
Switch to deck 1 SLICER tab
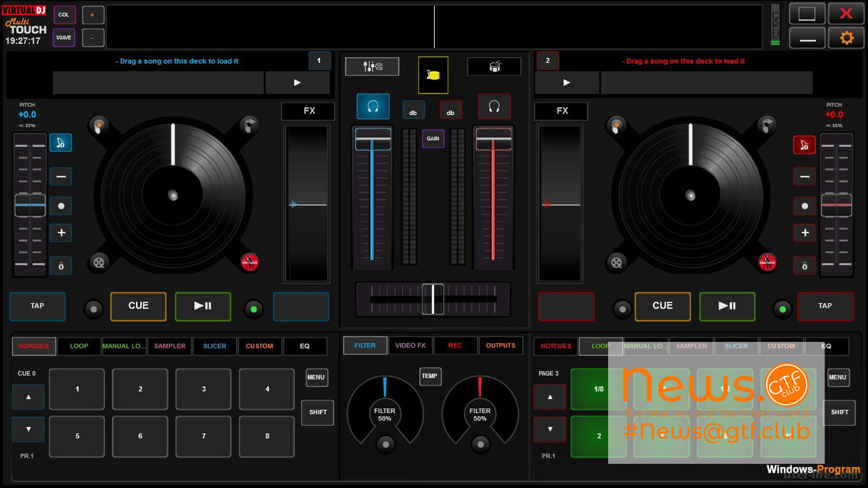tap(215, 346)
